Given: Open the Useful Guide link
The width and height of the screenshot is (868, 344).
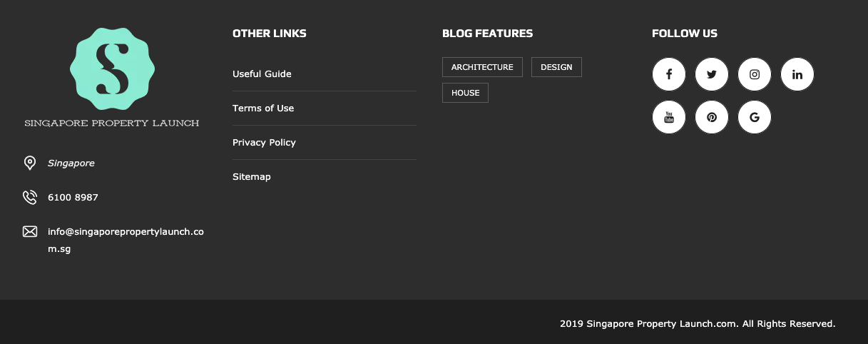Looking at the screenshot, I should [x=262, y=74].
